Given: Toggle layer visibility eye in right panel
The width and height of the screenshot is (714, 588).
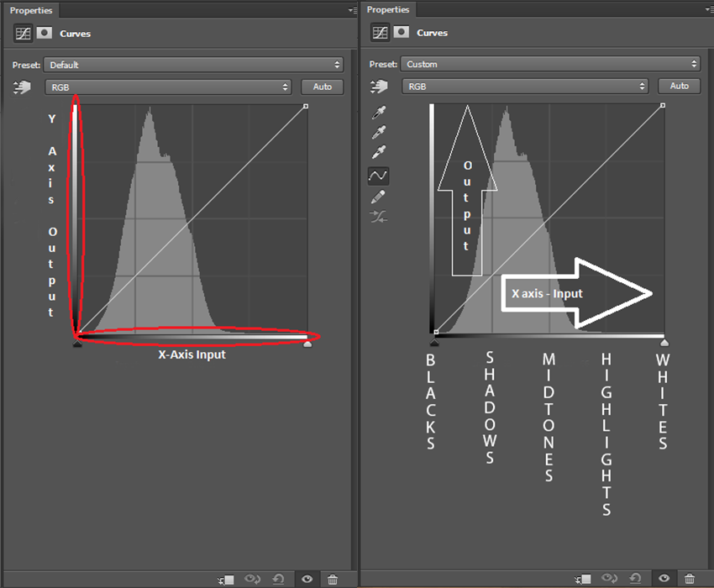Looking at the screenshot, I should (x=664, y=579).
